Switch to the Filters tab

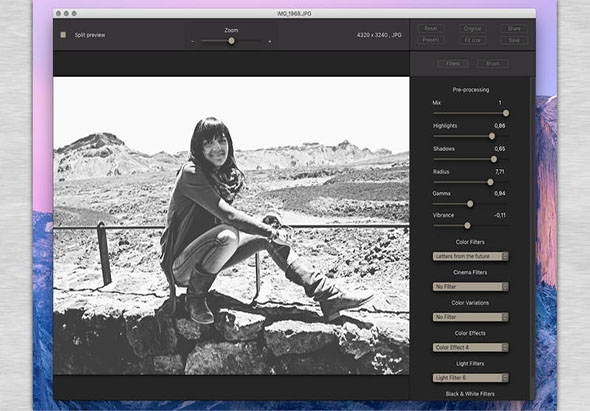click(453, 64)
